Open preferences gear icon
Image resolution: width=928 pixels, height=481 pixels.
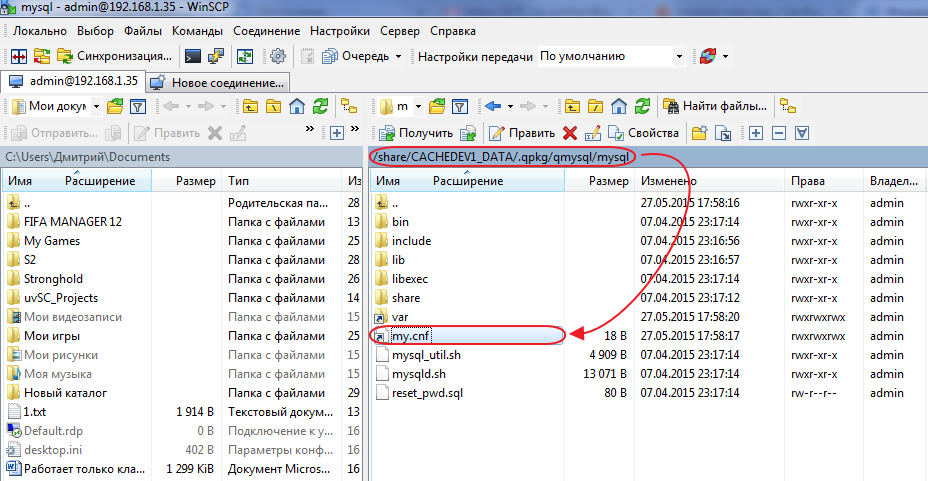(x=278, y=56)
